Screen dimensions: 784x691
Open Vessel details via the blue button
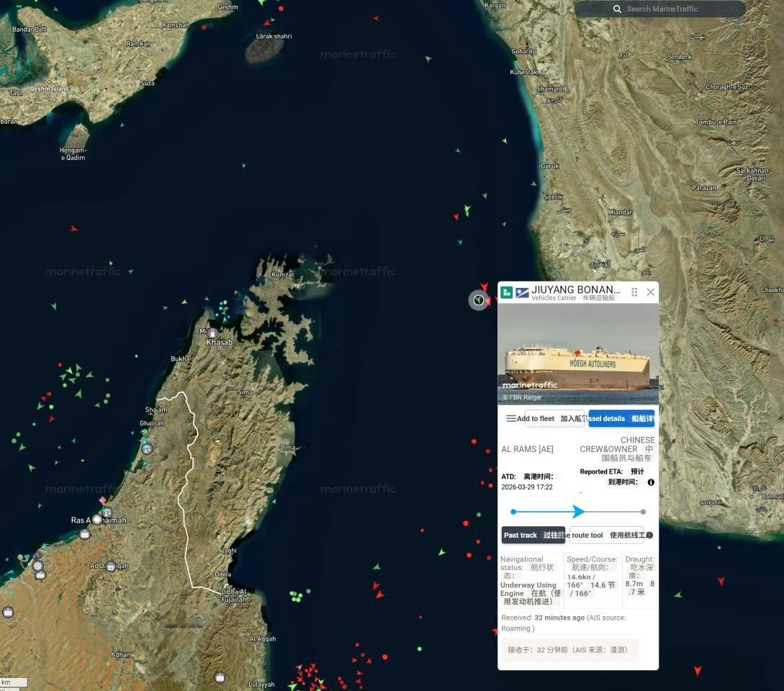[621, 418]
